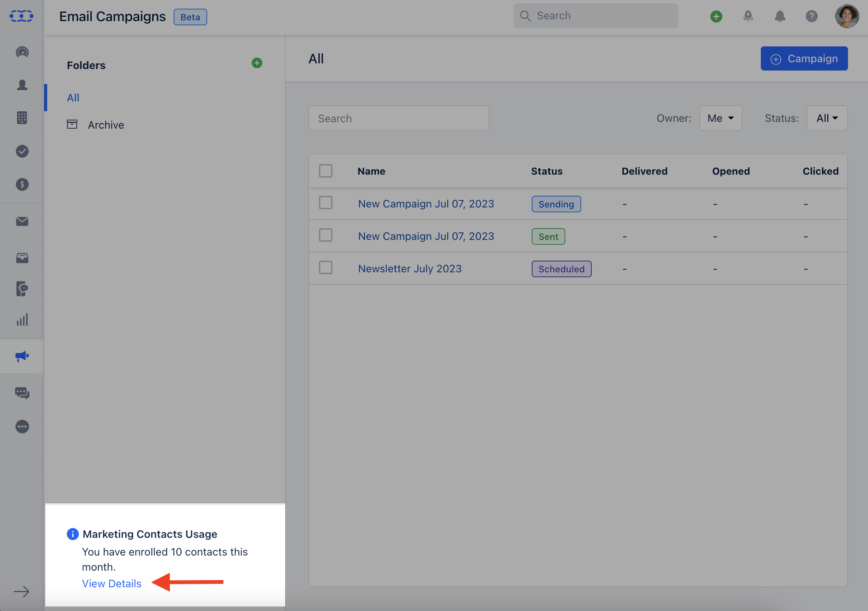Open the More ellipsis icon in sidebar

click(x=22, y=427)
